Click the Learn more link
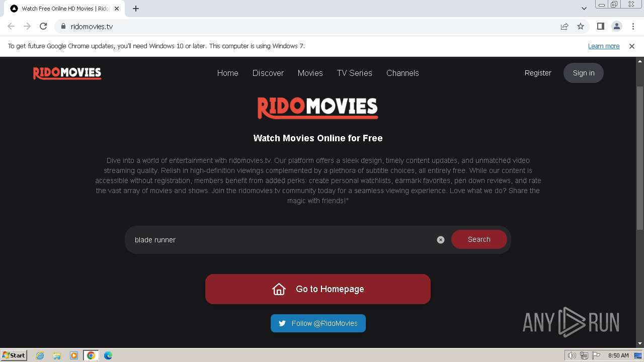 604,46
